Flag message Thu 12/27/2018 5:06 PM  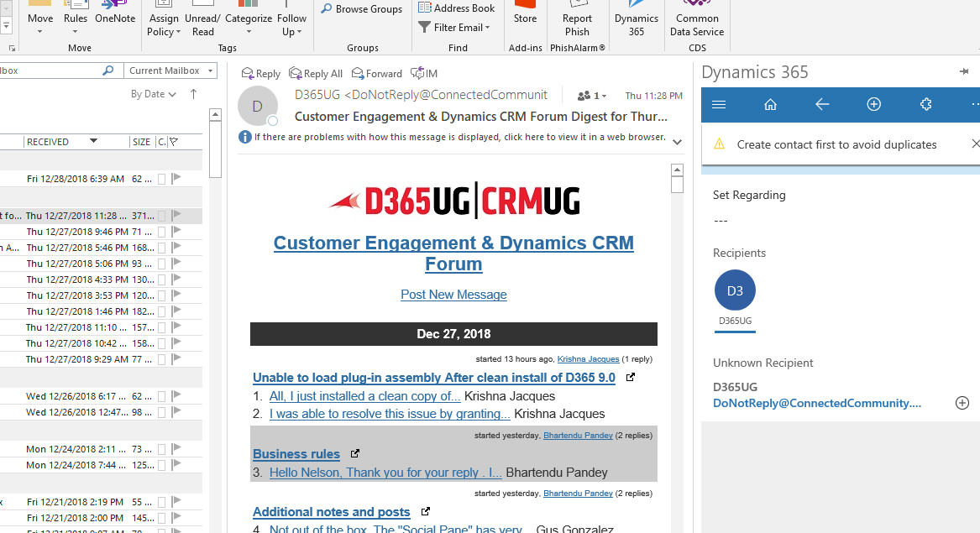176,263
